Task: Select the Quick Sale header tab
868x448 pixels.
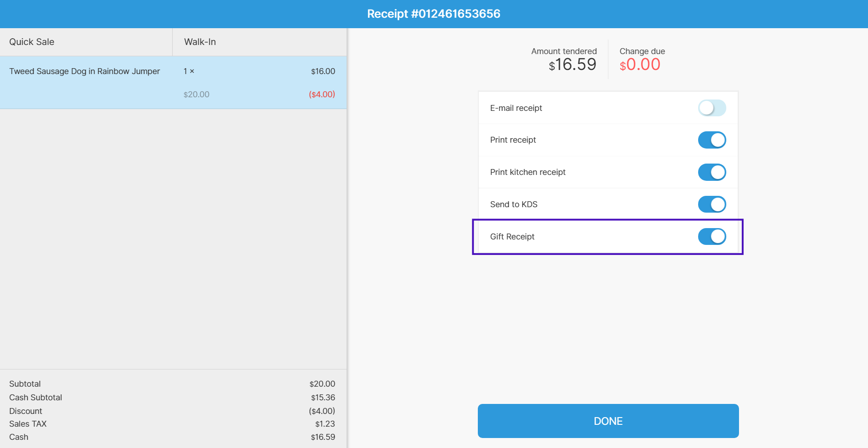Action: [x=86, y=42]
